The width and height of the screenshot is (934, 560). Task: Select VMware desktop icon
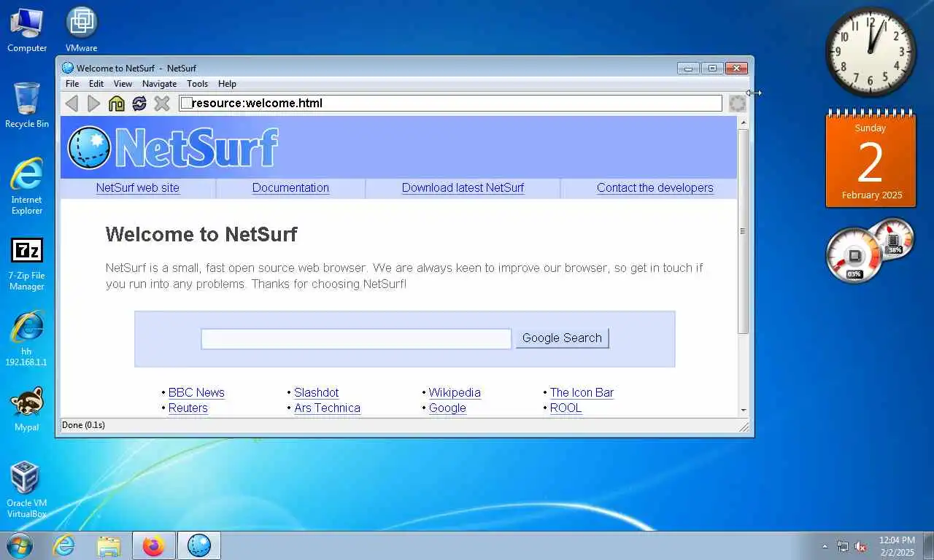[81, 30]
